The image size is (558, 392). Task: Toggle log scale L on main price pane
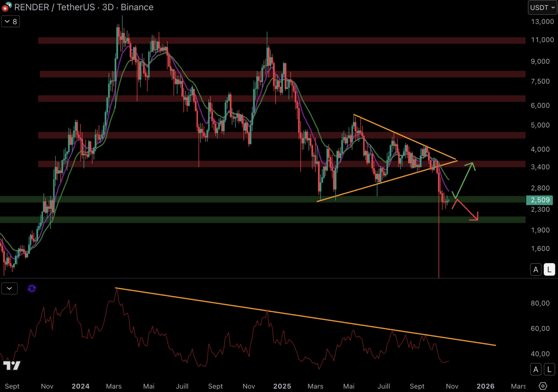[549, 270]
